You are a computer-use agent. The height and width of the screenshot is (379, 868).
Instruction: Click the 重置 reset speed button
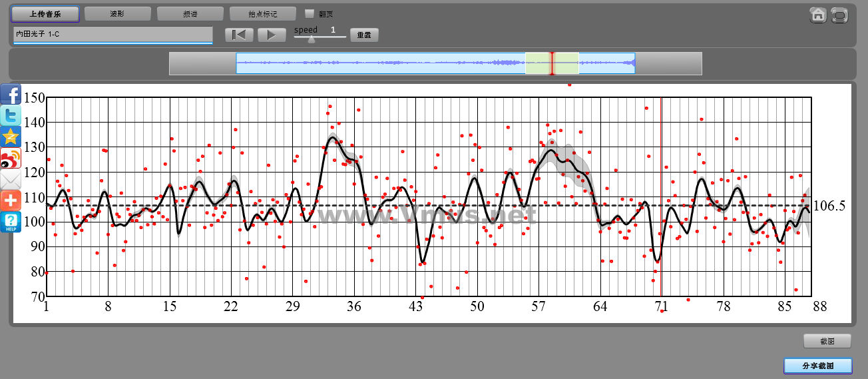coord(364,35)
